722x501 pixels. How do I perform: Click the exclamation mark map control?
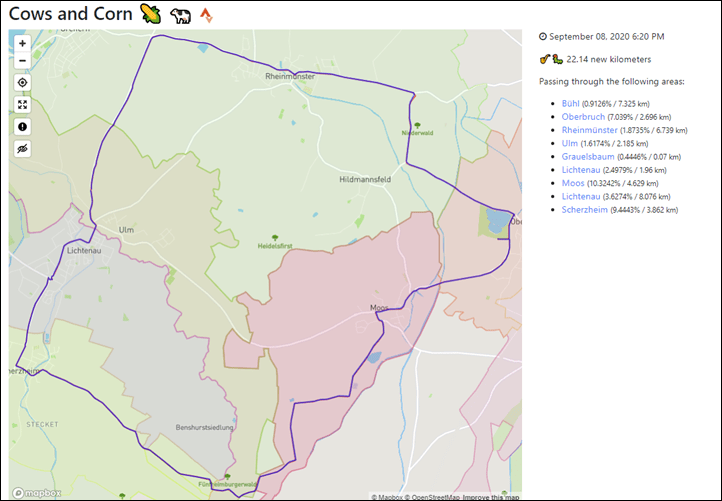[22, 127]
